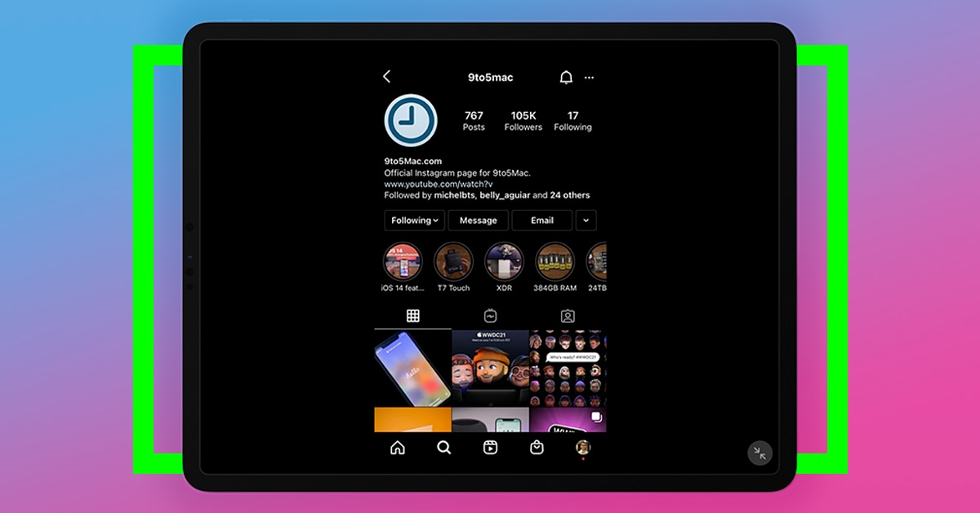
Task: Open the purple multi-photo post thumbnail
Action: click(x=568, y=420)
